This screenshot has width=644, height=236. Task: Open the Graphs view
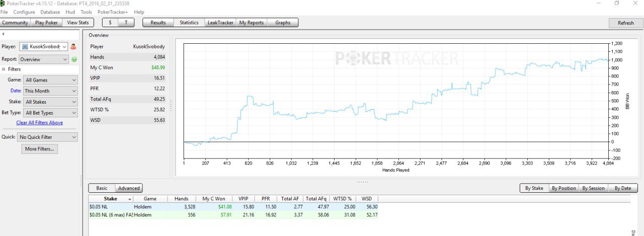283,23
